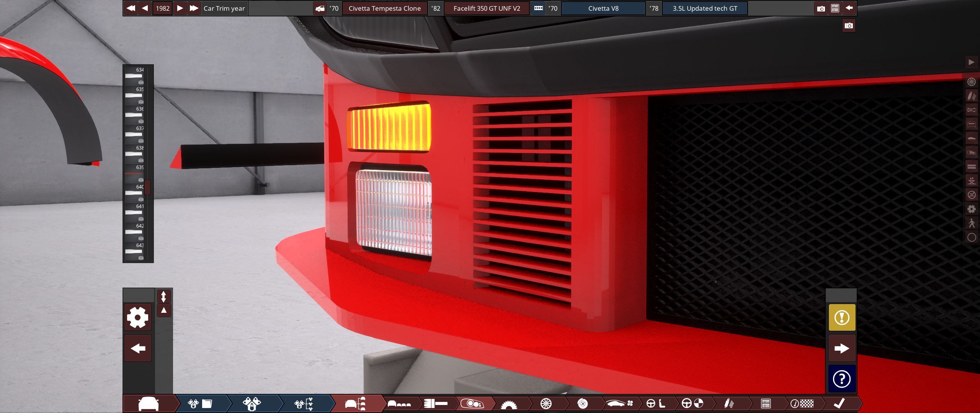The width and height of the screenshot is (980, 413).
Task: Expand panel with up-down arrow button
Action: 163,296
